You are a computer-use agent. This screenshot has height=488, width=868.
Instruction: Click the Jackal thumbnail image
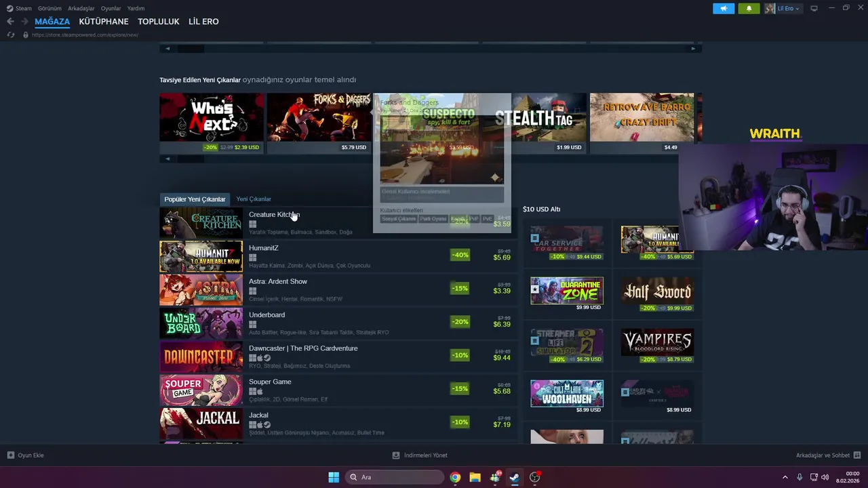(x=201, y=424)
